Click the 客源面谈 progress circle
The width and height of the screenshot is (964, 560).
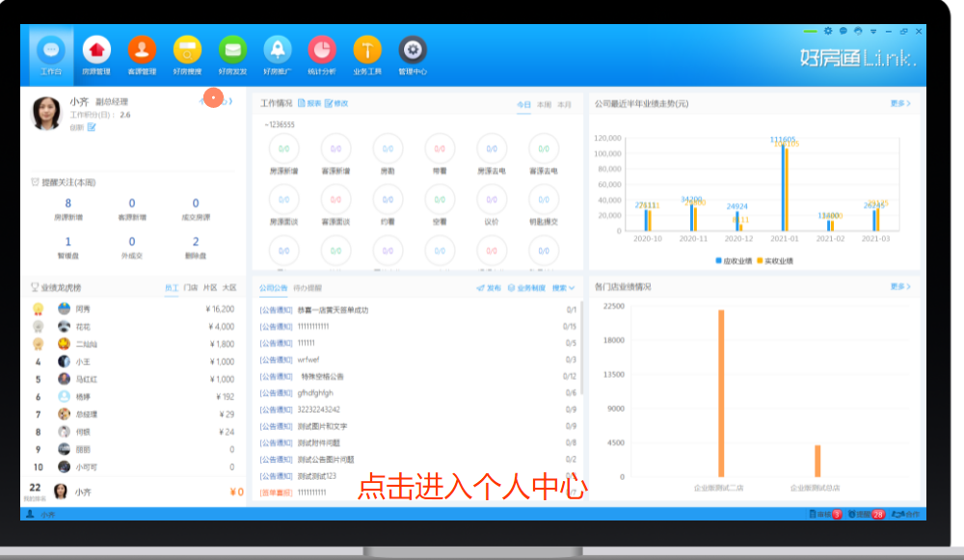pyautogui.click(x=335, y=200)
